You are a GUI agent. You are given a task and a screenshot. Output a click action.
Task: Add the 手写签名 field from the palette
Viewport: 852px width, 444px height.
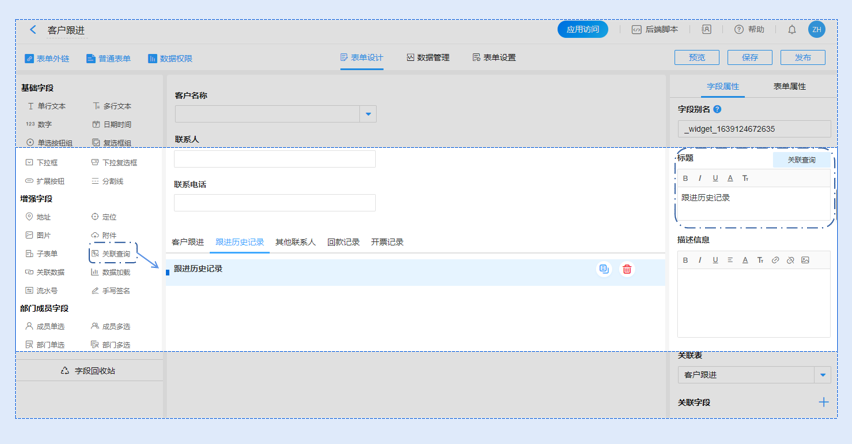click(110, 291)
